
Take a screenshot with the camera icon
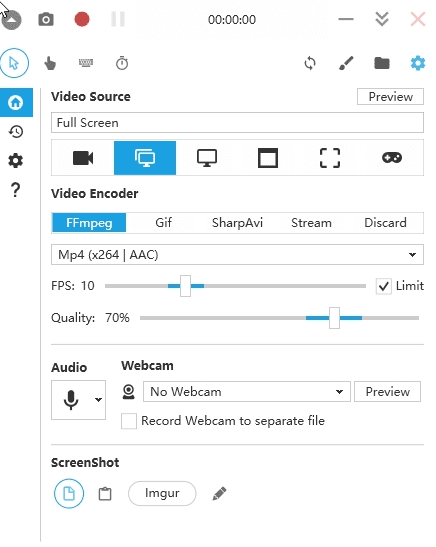(46, 20)
